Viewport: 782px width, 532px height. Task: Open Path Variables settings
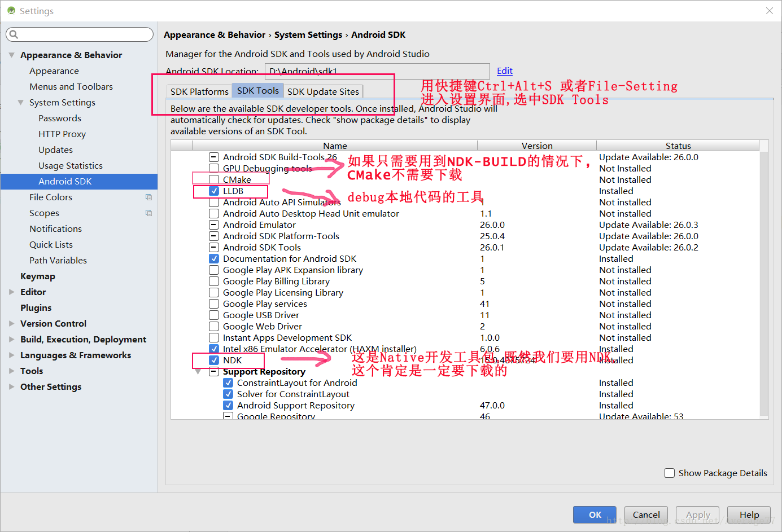click(58, 260)
